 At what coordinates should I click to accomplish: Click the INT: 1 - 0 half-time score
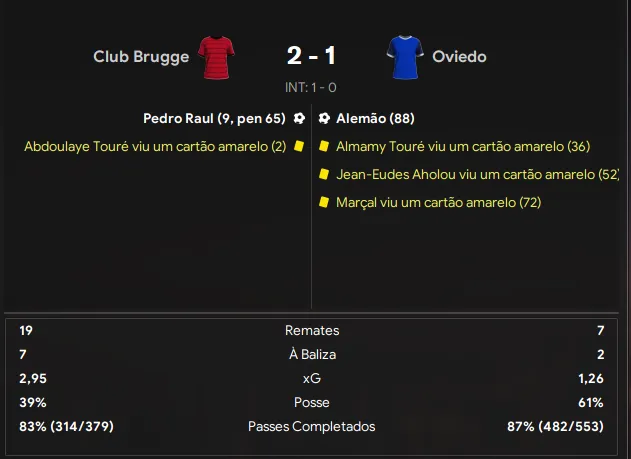[x=311, y=87]
